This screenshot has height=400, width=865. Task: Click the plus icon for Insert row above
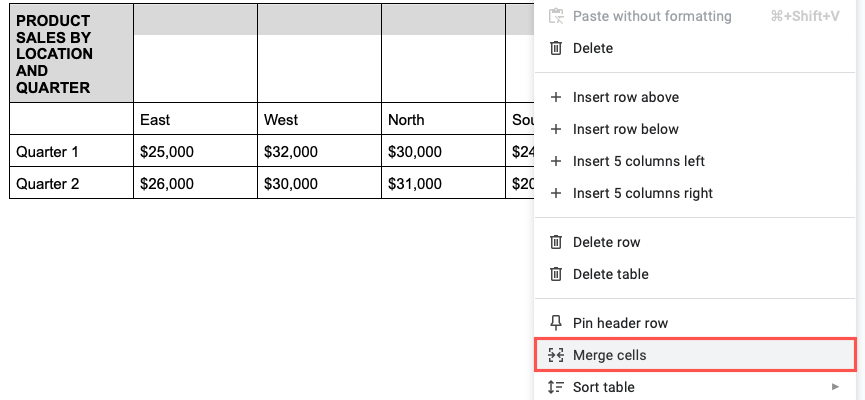pyautogui.click(x=556, y=97)
